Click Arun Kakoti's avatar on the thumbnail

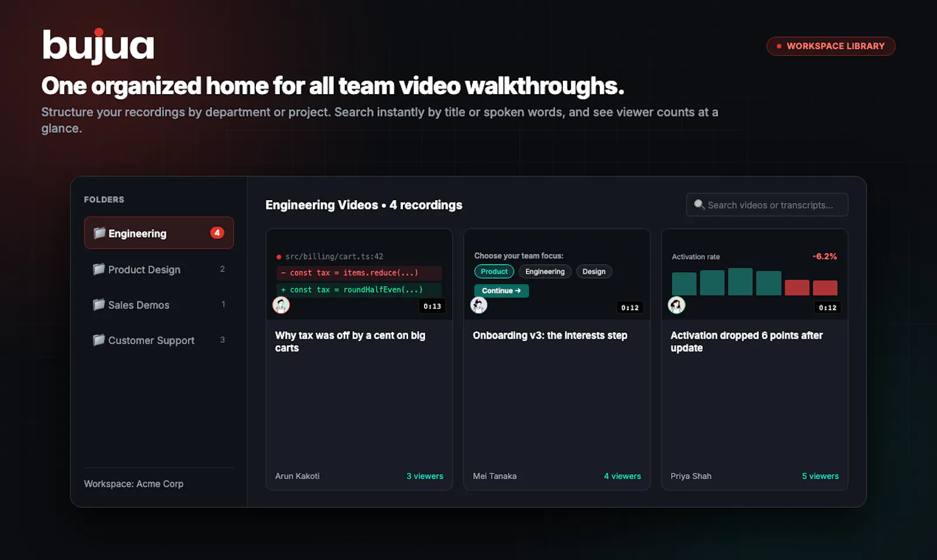click(x=281, y=305)
